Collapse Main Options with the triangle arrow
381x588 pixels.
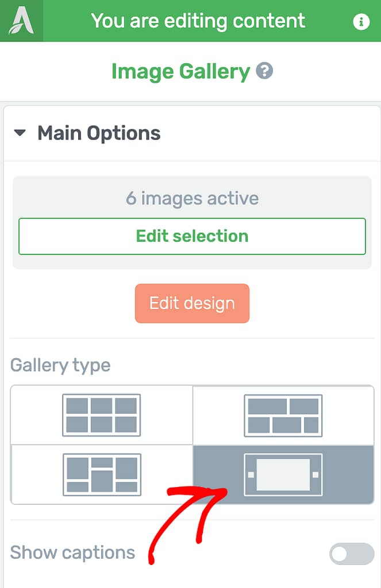[20, 133]
